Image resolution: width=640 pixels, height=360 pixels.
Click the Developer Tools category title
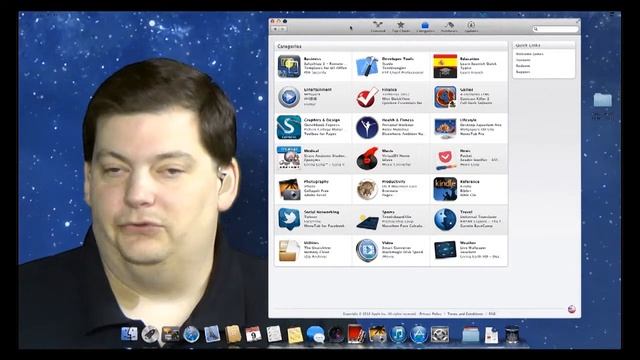click(x=398, y=59)
